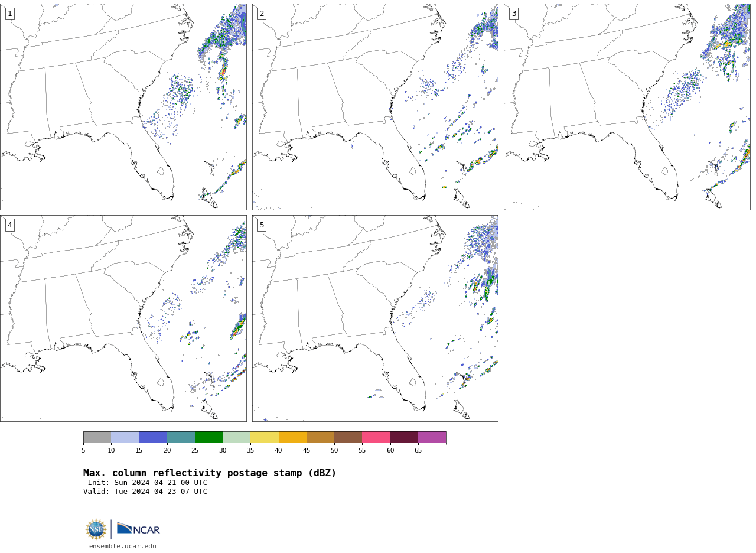Click the member number 3 label box
The height and width of the screenshot is (553, 756).
click(514, 14)
